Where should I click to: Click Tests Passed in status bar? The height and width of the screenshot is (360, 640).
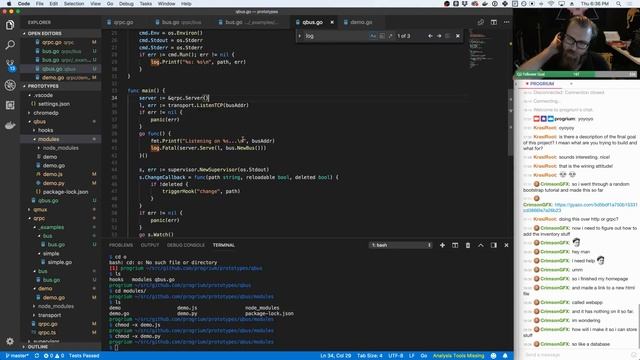click(x=84, y=356)
